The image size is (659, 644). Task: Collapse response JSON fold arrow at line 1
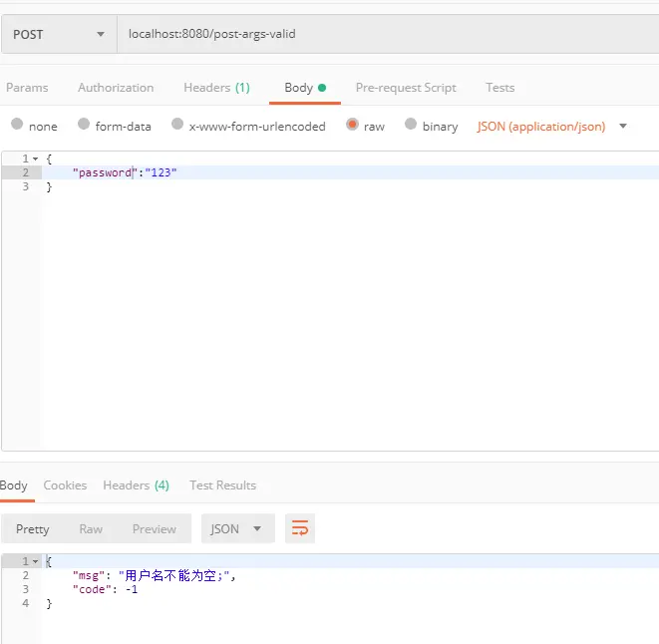35,561
